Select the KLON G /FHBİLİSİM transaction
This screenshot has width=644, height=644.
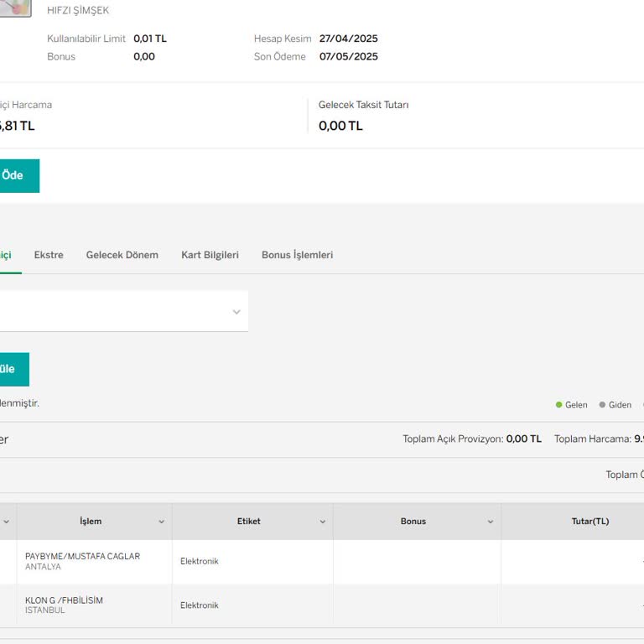pos(64,601)
